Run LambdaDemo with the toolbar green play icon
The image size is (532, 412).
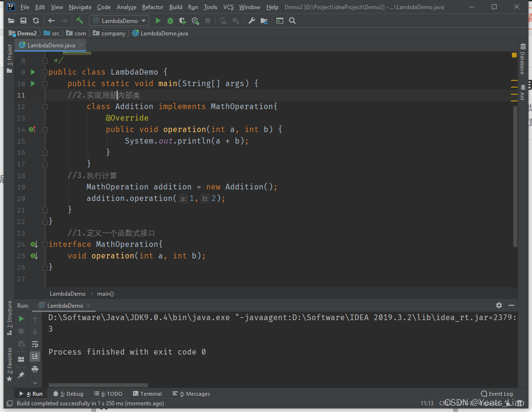(x=158, y=21)
